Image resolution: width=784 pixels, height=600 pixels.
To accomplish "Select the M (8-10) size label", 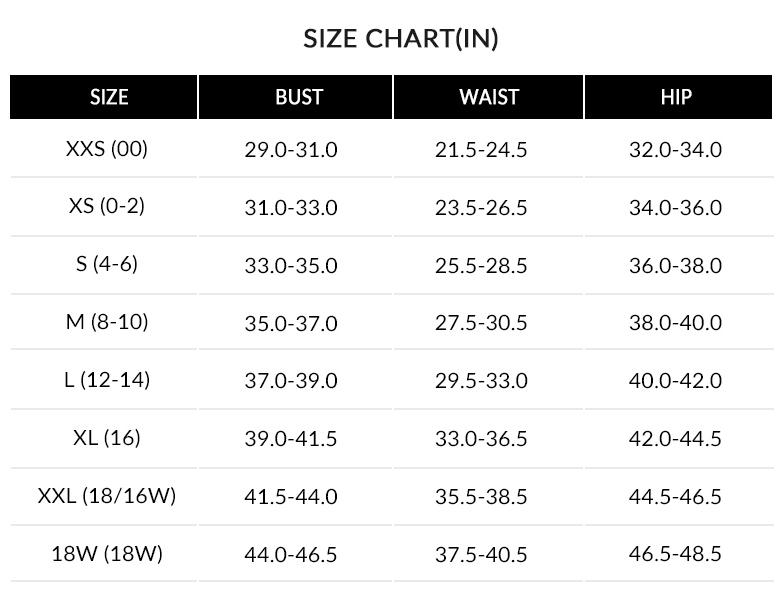I will coord(107,322).
